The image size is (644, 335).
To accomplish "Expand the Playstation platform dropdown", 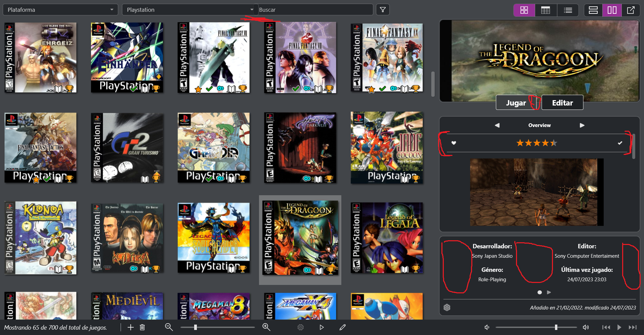I will [x=190, y=10].
